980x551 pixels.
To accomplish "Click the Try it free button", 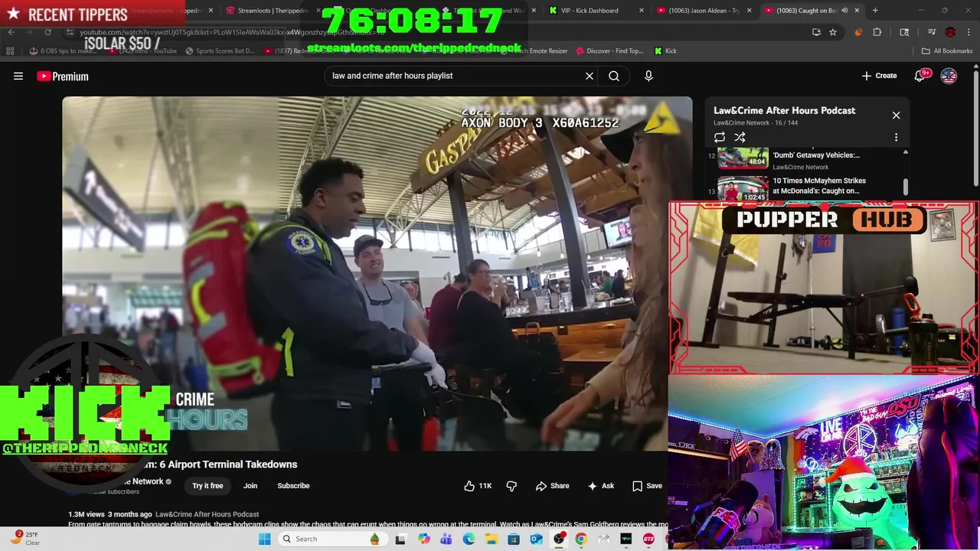I will pyautogui.click(x=207, y=486).
